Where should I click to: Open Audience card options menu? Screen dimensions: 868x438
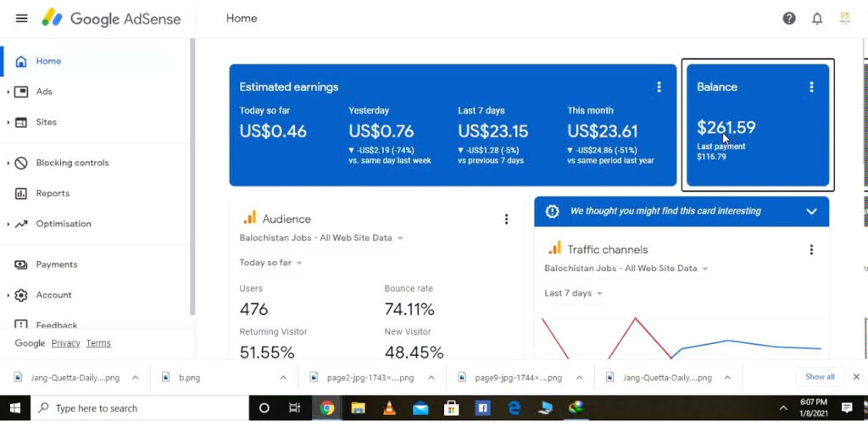tap(506, 219)
